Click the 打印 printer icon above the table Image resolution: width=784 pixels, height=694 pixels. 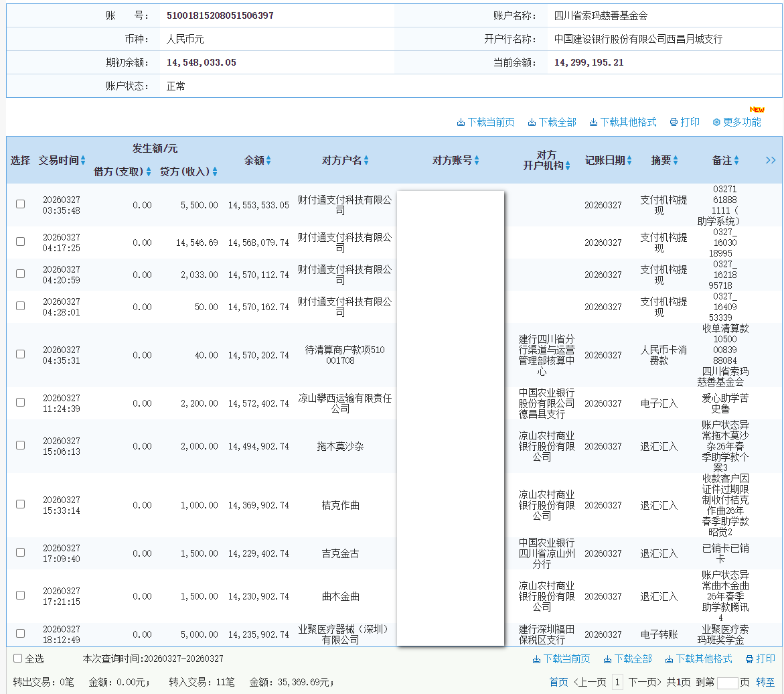(x=673, y=121)
